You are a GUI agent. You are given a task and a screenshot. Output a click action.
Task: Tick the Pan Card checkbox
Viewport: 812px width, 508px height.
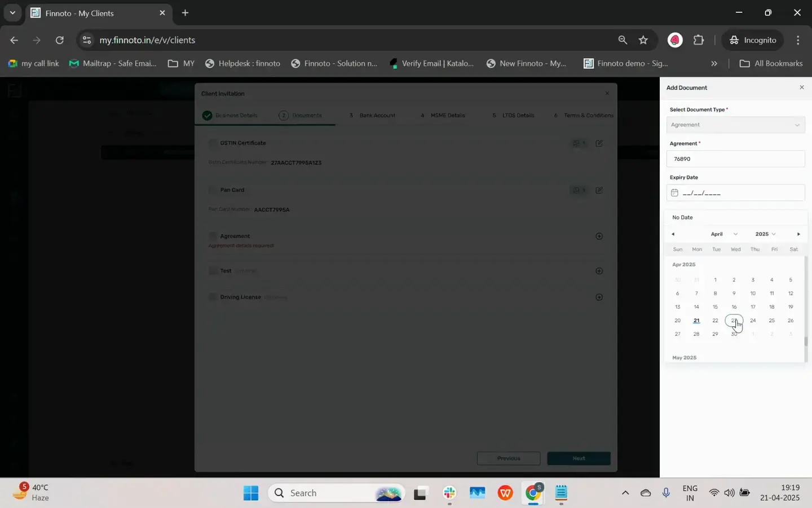click(x=213, y=190)
